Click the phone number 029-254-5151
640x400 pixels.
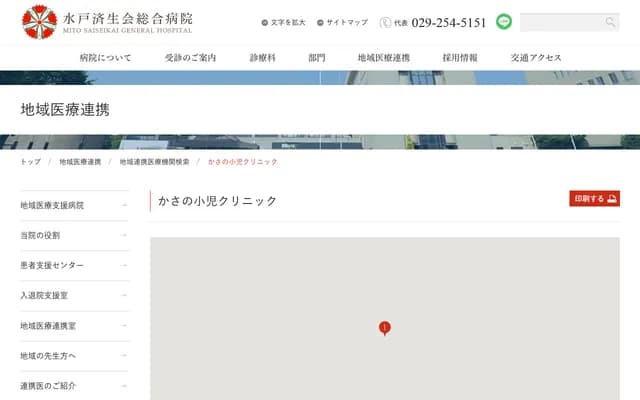(449, 22)
